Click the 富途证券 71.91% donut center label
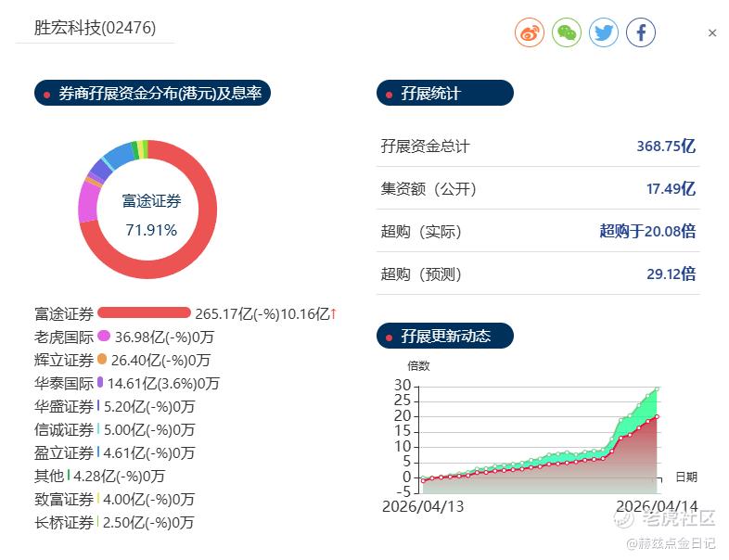The height and width of the screenshot is (560, 729). [x=151, y=215]
